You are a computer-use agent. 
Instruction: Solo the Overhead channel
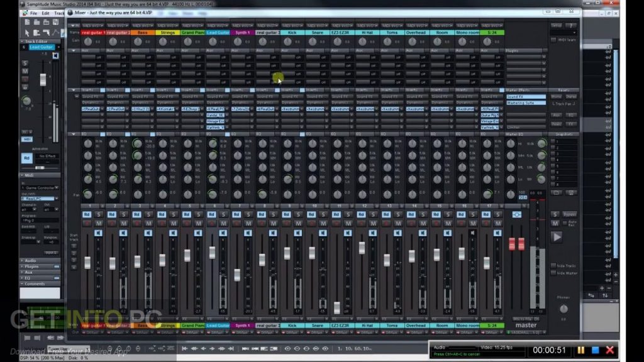click(423, 214)
